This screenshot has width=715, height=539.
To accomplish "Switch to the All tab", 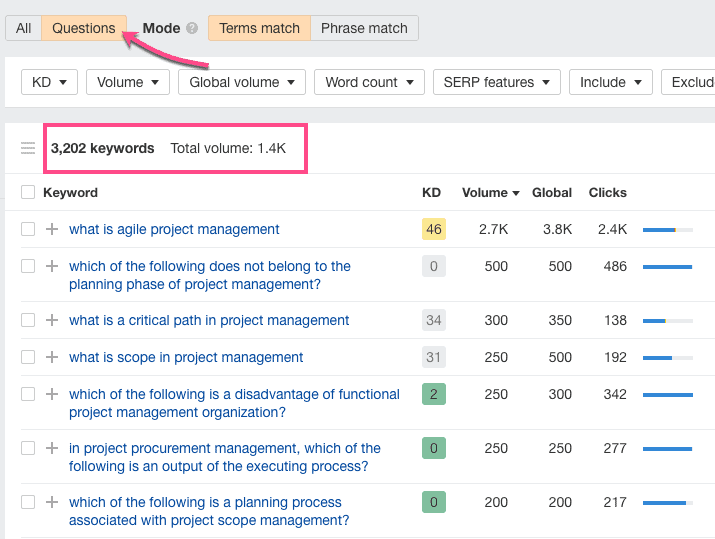I will coord(23,28).
